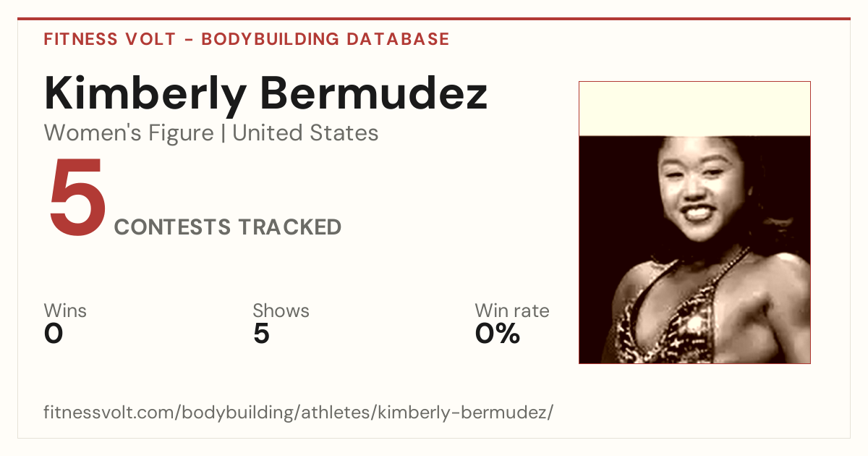Viewport: 868px width, 456px height.
Task: Click the Bodybuilding Database header label
Action: (x=325, y=39)
